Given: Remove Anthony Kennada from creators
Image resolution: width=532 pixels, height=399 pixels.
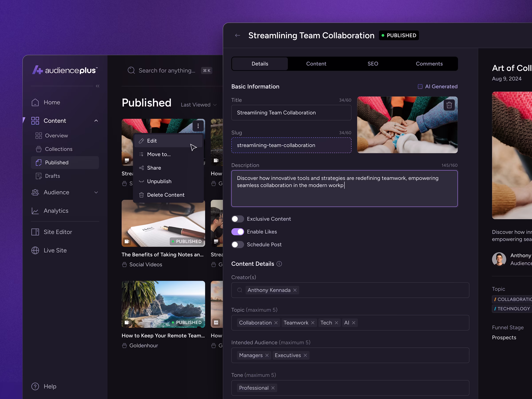Looking at the screenshot, I should pos(295,290).
